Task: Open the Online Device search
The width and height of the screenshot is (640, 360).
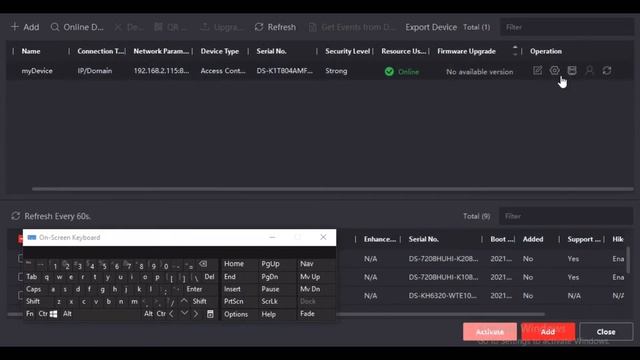Action: point(77,27)
